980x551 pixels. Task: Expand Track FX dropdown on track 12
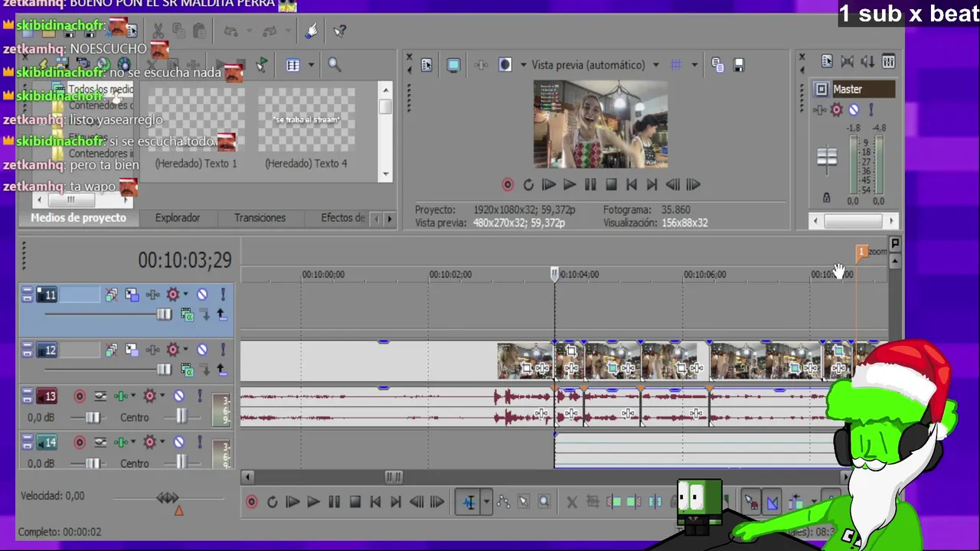point(185,350)
